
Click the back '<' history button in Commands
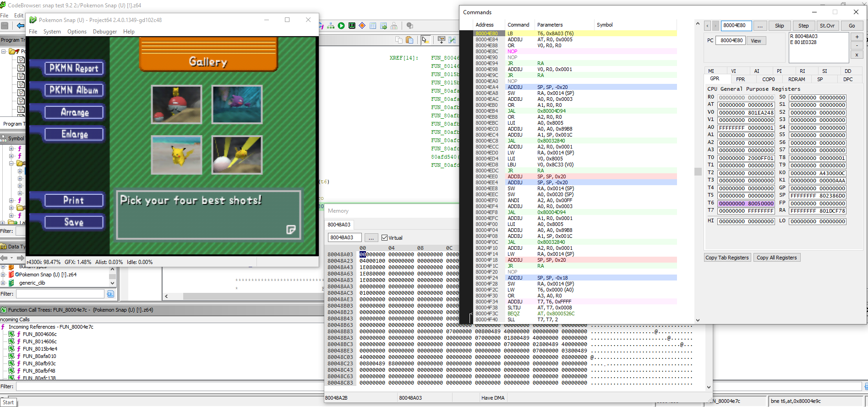[x=707, y=26]
